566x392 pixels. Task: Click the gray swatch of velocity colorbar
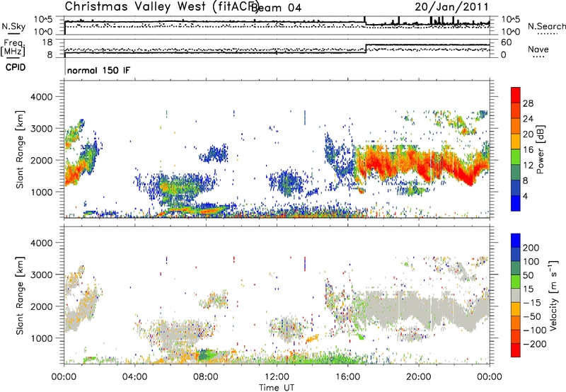(516, 296)
